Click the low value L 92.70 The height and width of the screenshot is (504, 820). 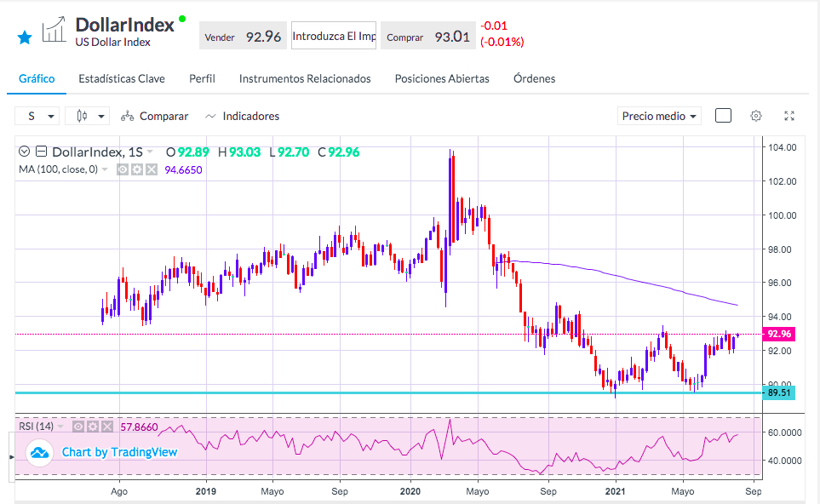[290, 152]
